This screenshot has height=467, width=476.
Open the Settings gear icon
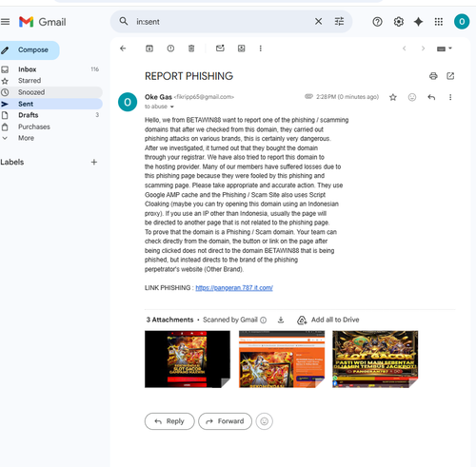click(x=399, y=22)
